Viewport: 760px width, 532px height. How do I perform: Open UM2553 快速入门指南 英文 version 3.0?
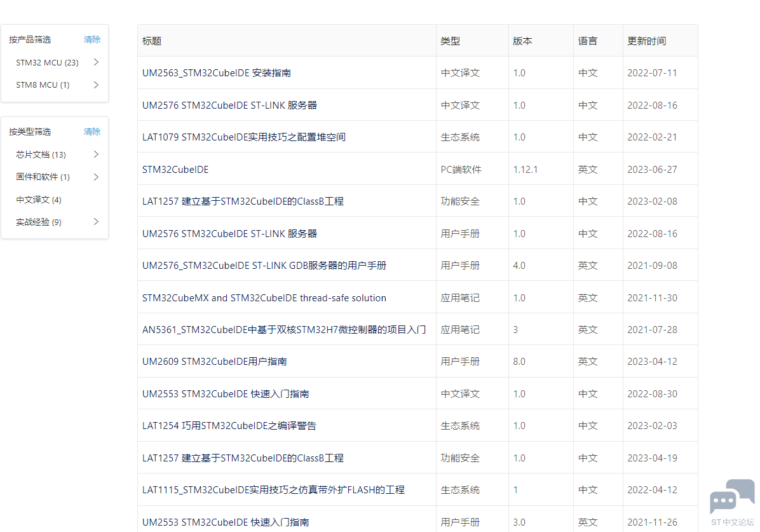(x=226, y=522)
